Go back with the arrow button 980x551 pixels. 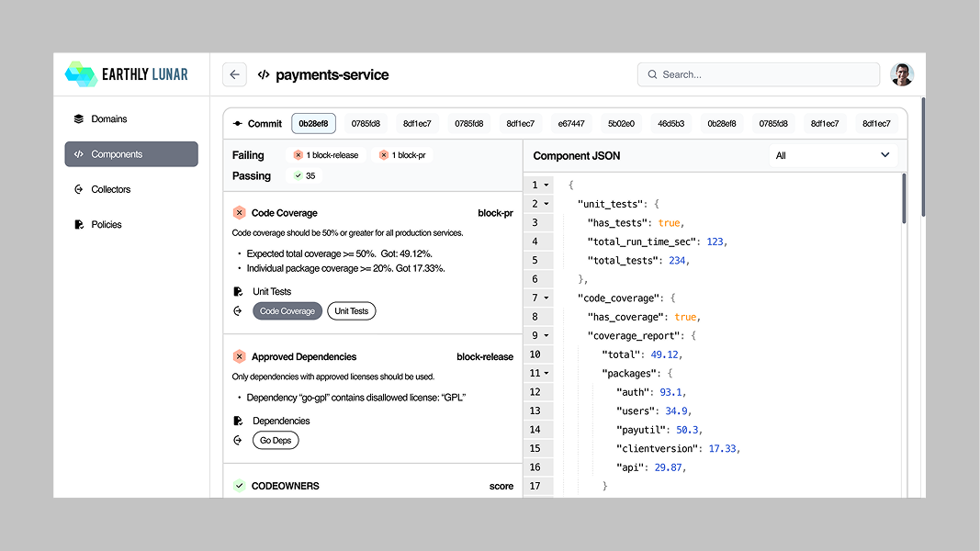click(234, 74)
